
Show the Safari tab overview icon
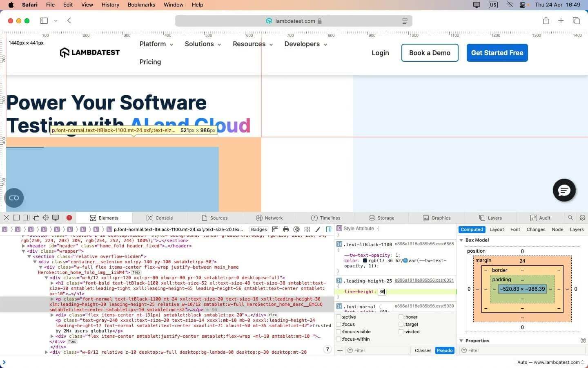577,20
